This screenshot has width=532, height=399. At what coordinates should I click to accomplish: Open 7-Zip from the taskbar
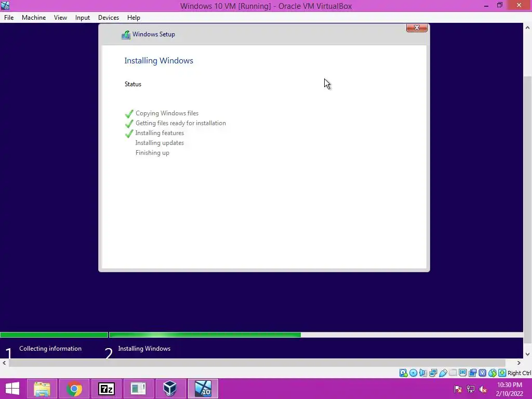point(106,389)
